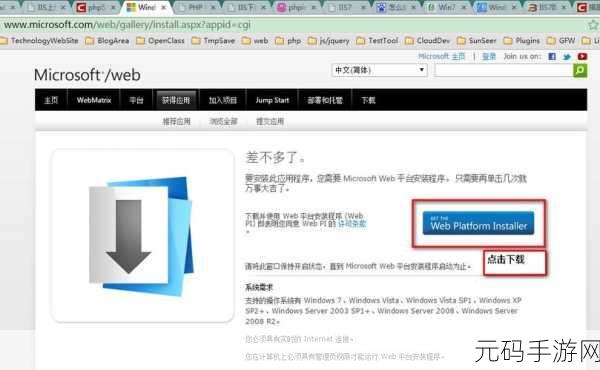Click the 登录 sign-in link
The height and width of the screenshot is (370, 600).
(x=489, y=57)
